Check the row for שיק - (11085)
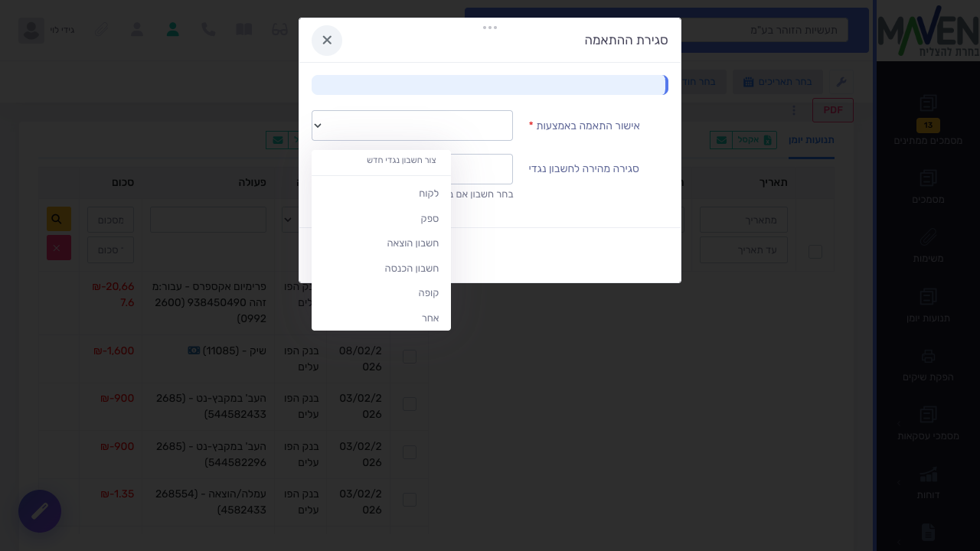 pyautogui.click(x=410, y=357)
